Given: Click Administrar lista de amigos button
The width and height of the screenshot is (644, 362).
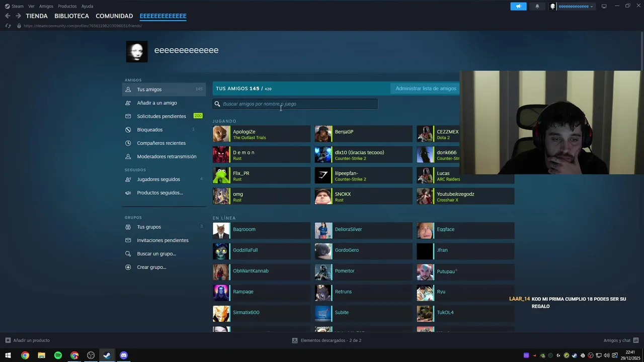Looking at the screenshot, I should click(426, 88).
